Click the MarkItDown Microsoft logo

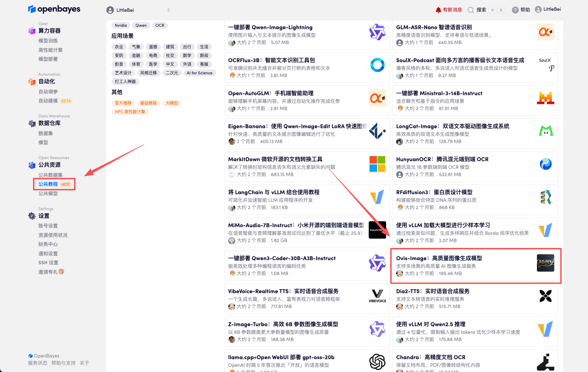pyautogui.click(x=377, y=164)
